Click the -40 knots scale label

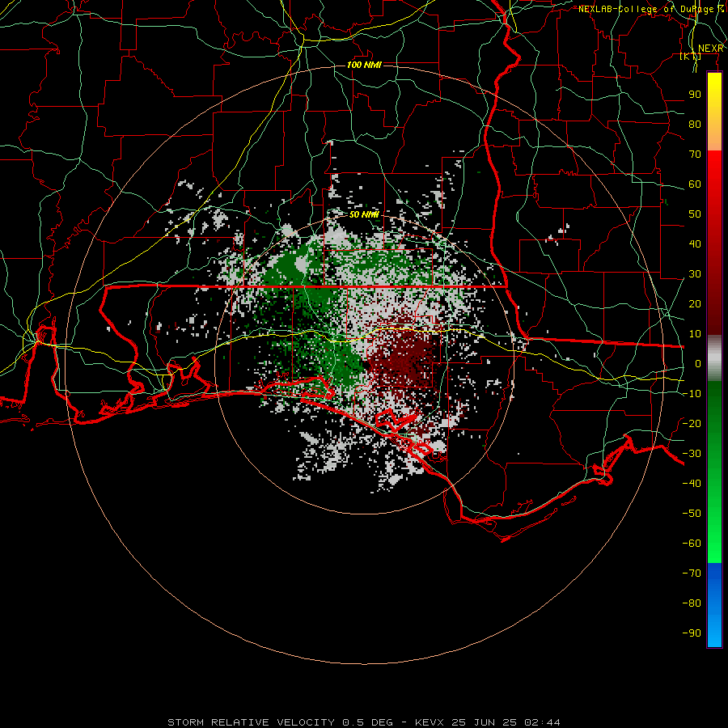pos(692,484)
